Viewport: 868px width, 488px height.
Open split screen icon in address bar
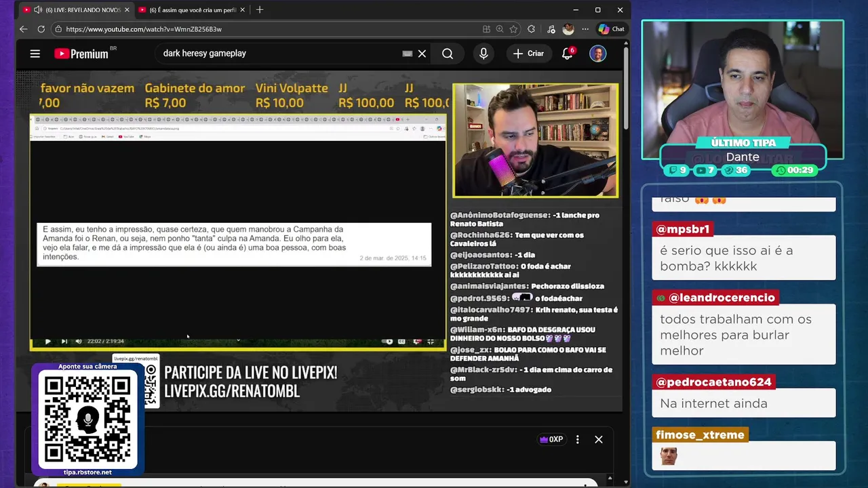click(486, 29)
